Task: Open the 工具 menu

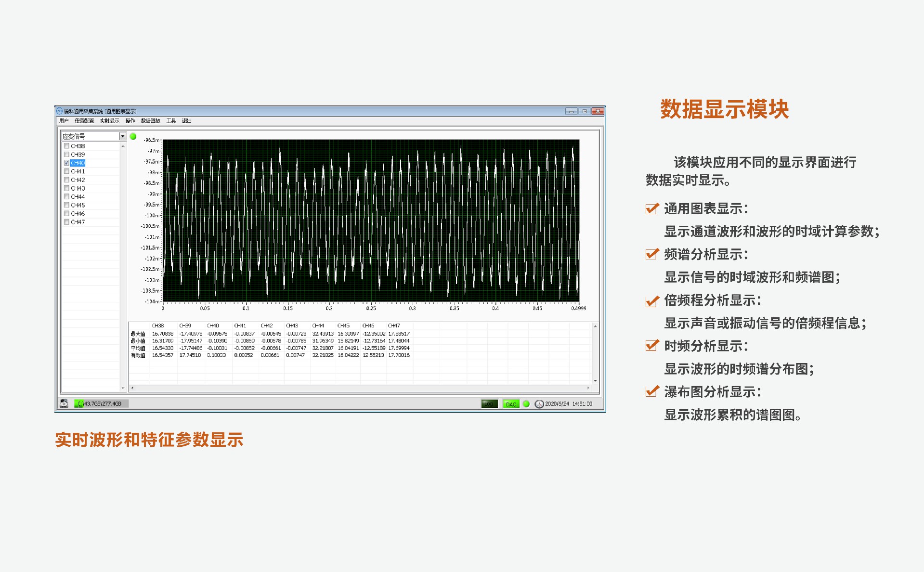Action: click(171, 121)
